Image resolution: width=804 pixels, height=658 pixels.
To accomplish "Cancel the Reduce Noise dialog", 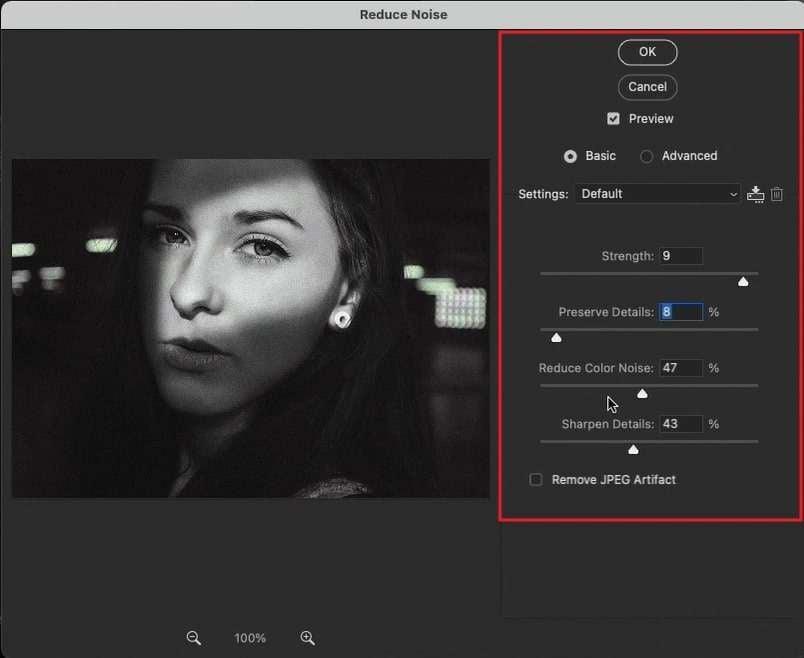I will (x=647, y=87).
